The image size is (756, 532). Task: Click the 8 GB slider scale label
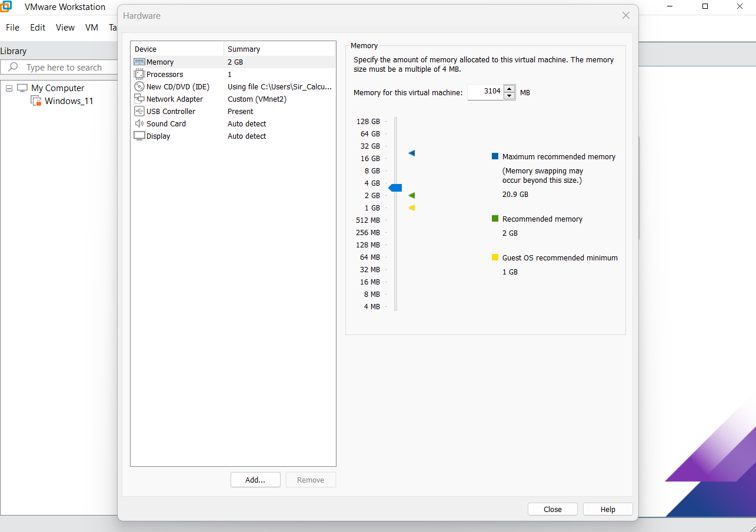(372, 170)
